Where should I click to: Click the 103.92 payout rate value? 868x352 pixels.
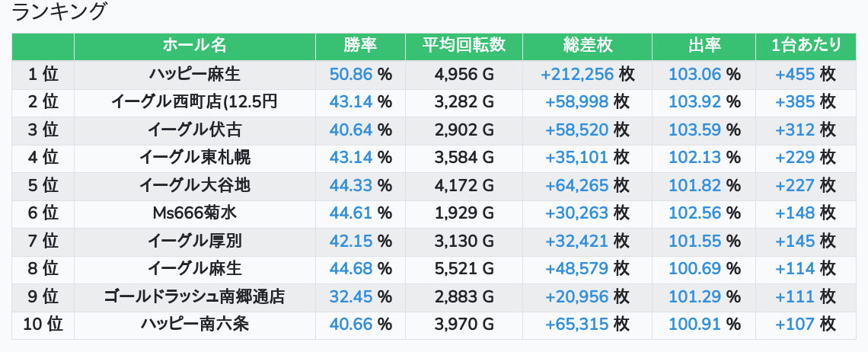694,102
